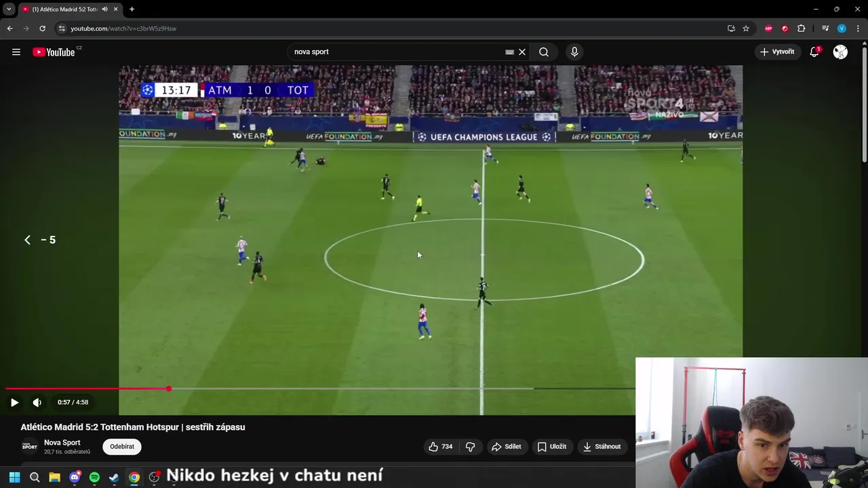Play the video with the play button
Image resolution: width=868 pixels, height=488 pixels.
click(x=14, y=403)
